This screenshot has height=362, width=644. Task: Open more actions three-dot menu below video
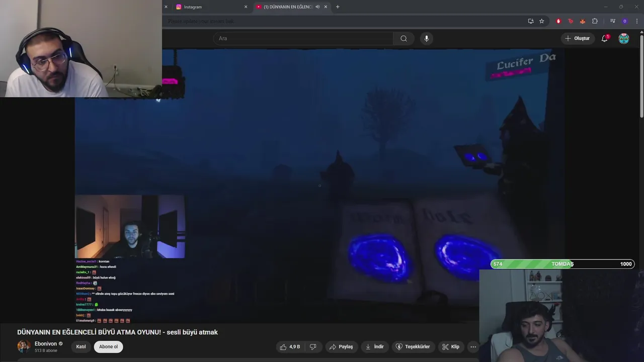tap(473, 346)
